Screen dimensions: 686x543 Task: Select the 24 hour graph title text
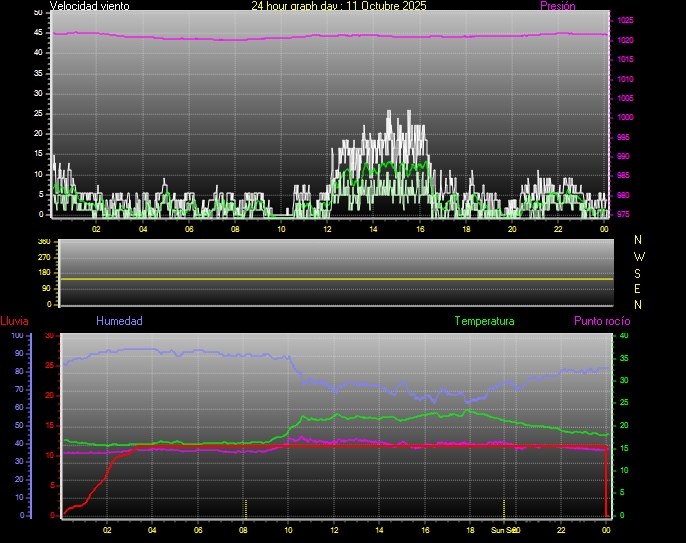coord(339,6)
